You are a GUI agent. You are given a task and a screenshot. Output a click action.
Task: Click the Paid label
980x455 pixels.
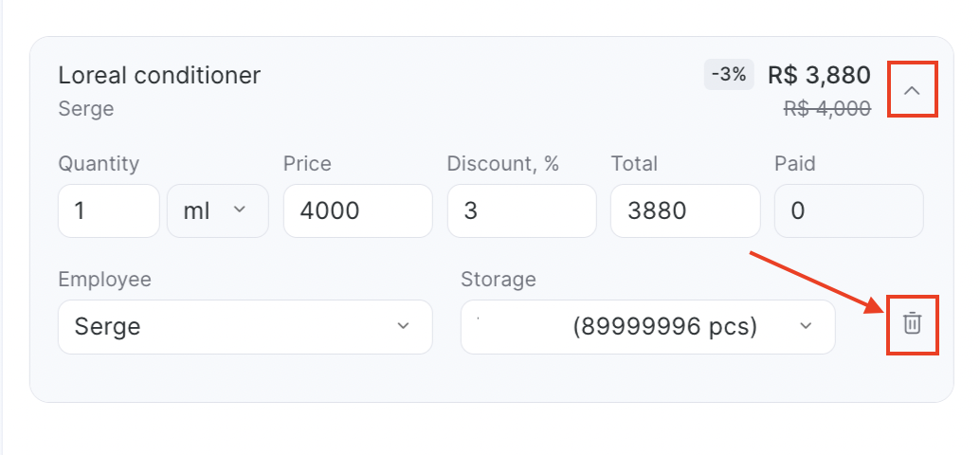[x=795, y=164]
